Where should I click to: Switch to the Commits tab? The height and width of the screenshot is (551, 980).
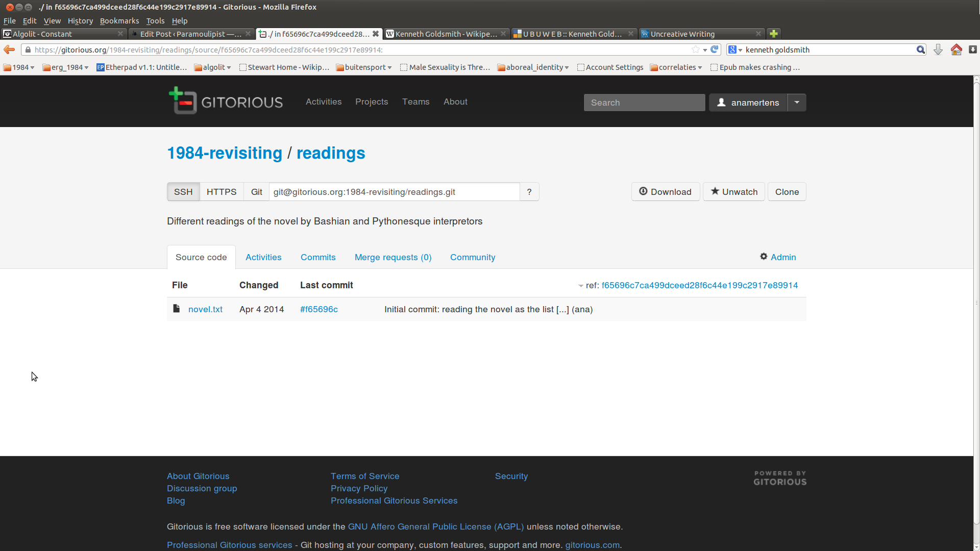coord(318,257)
